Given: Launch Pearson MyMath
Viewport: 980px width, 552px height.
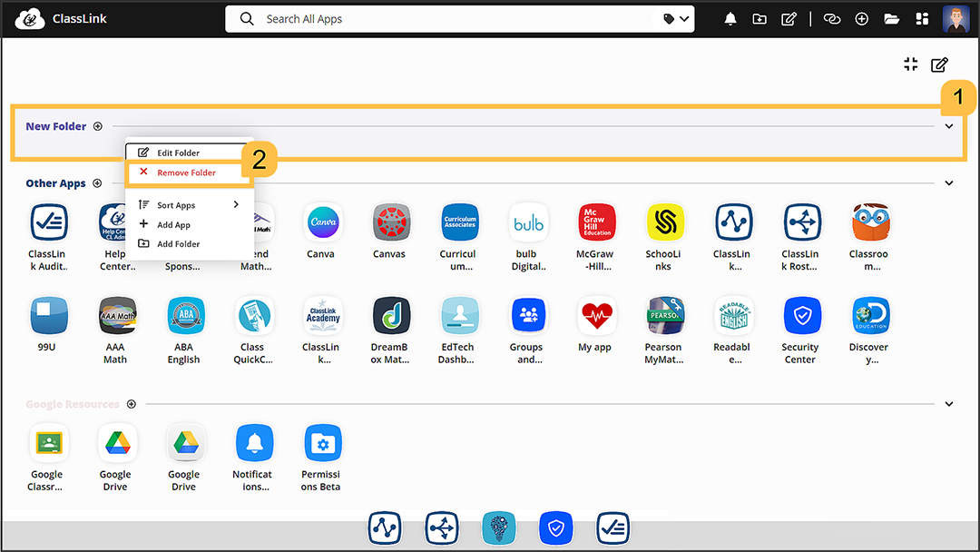Looking at the screenshot, I should [664, 315].
